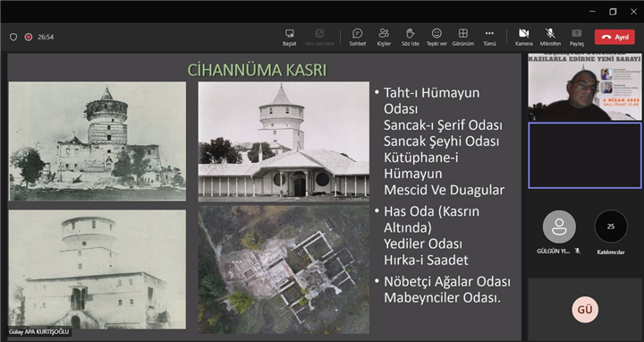Click the shield security icon

pyautogui.click(x=13, y=37)
